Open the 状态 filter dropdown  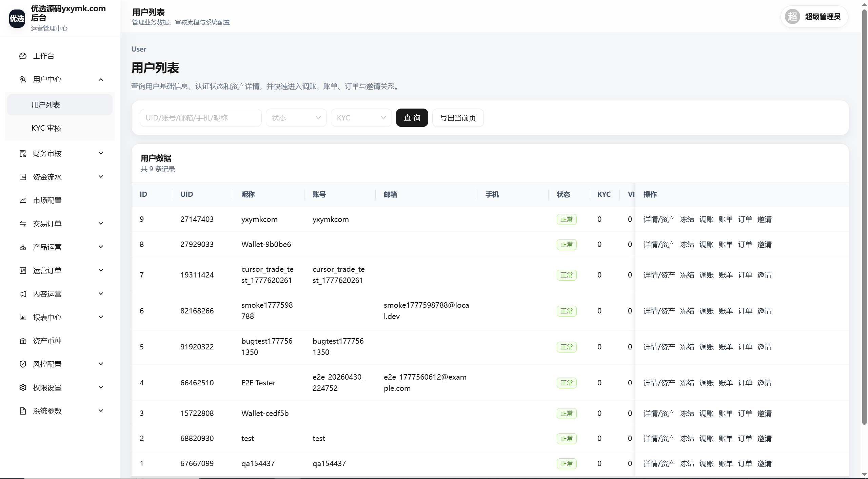(x=296, y=118)
